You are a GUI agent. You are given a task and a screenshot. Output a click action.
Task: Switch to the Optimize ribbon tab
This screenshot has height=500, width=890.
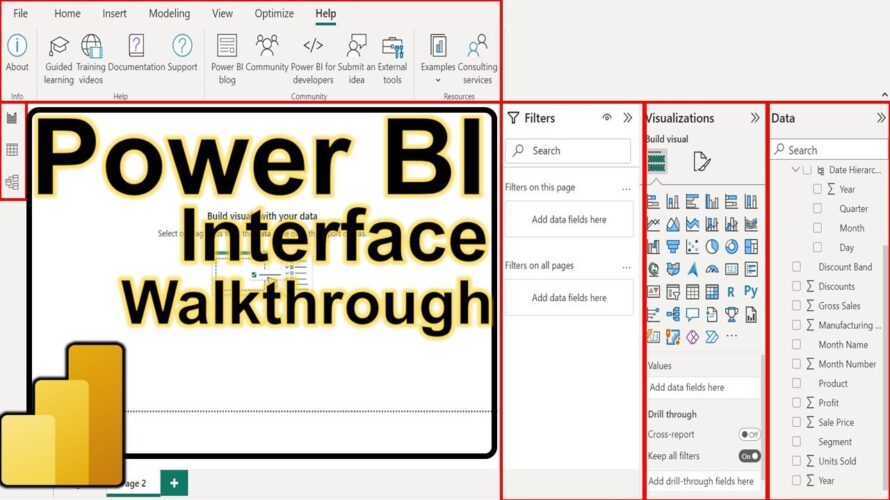tap(274, 13)
